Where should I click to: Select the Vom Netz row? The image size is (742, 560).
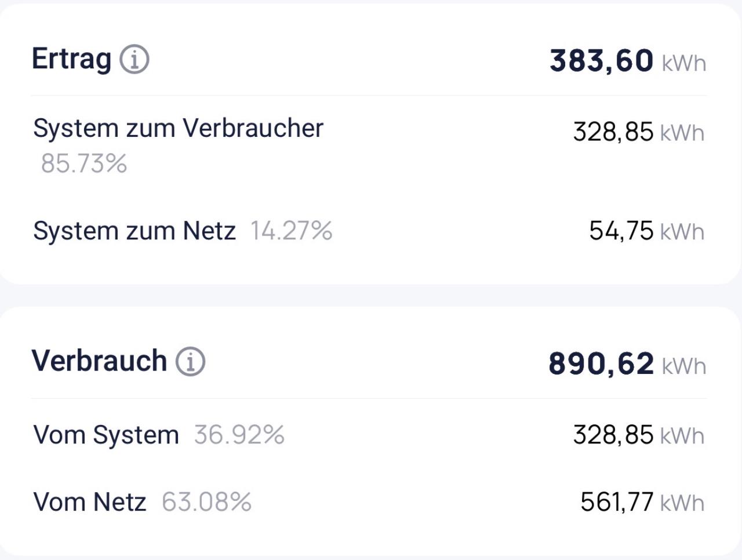[x=89, y=501]
